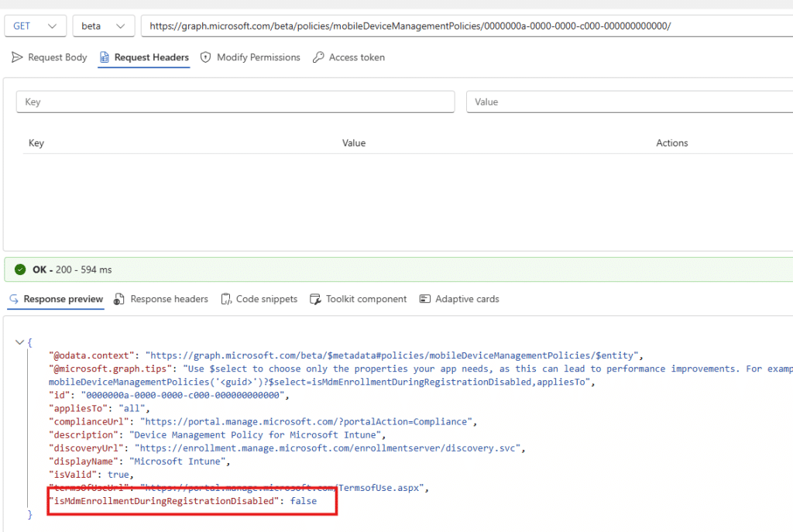The image size is (793, 532).
Task: Click the Toolkit component icon
Action: pyautogui.click(x=315, y=299)
